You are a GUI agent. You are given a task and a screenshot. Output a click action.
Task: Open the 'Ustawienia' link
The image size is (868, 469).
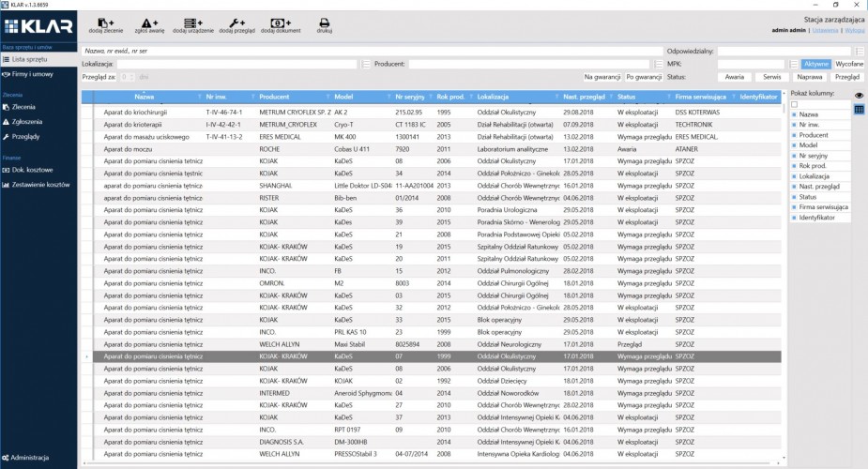tap(825, 31)
